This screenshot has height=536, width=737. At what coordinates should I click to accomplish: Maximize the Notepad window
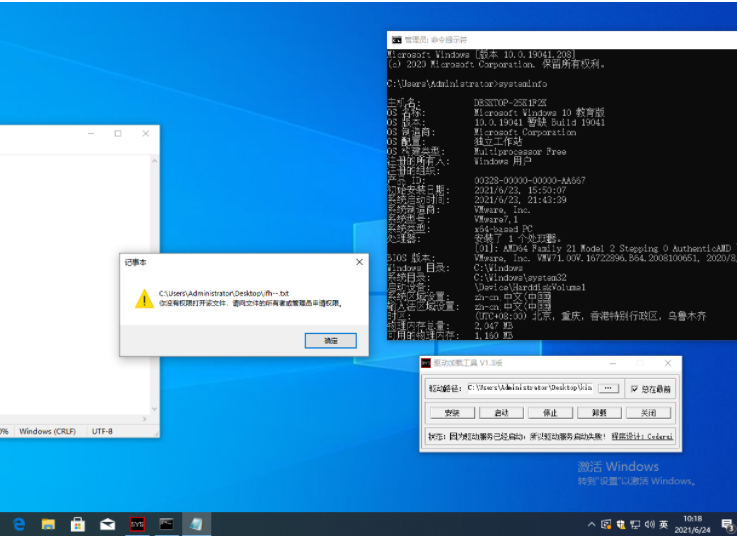118,134
